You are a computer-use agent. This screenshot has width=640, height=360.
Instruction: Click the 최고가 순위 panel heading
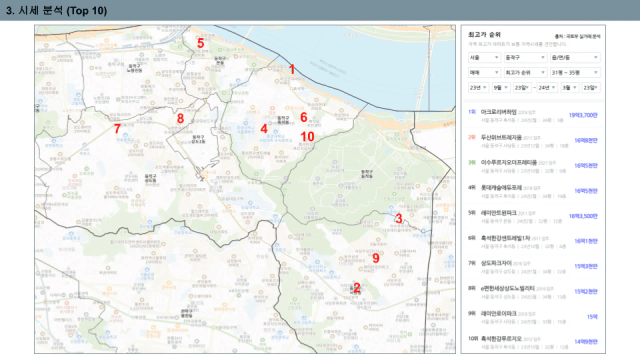point(484,35)
